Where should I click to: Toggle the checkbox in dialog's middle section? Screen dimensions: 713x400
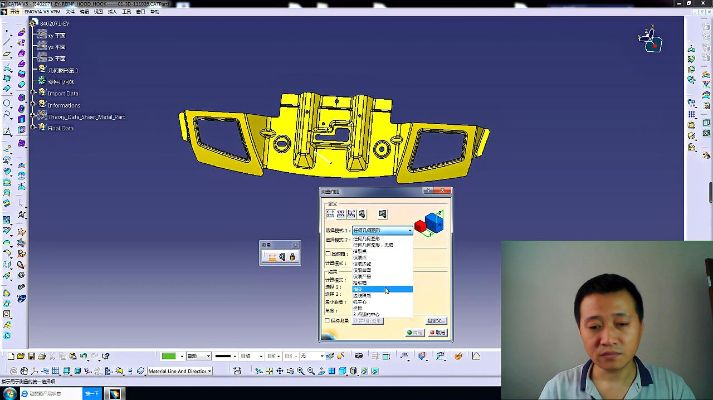click(327, 254)
